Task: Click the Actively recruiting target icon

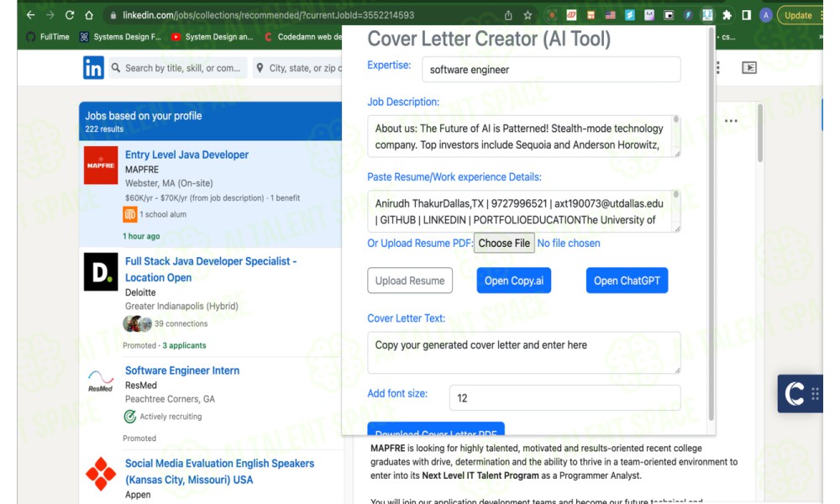Action: pyautogui.click(x=129, y=416)
